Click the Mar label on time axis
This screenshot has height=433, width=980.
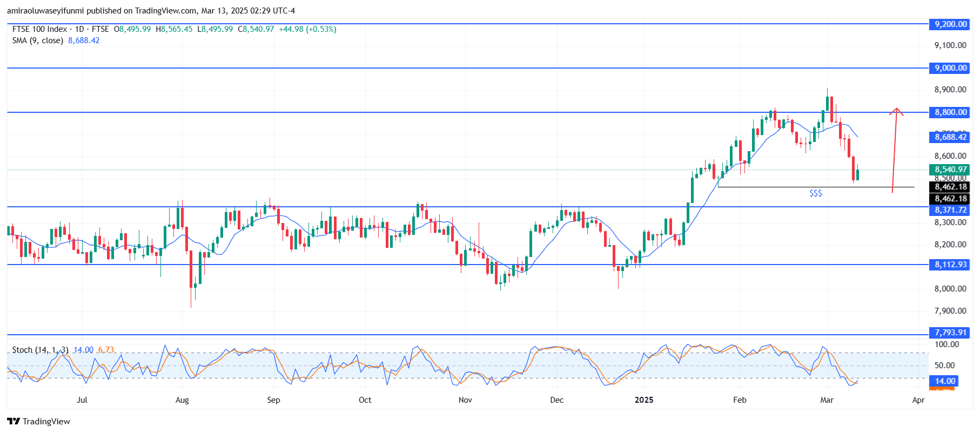click(x=827, y=400)
